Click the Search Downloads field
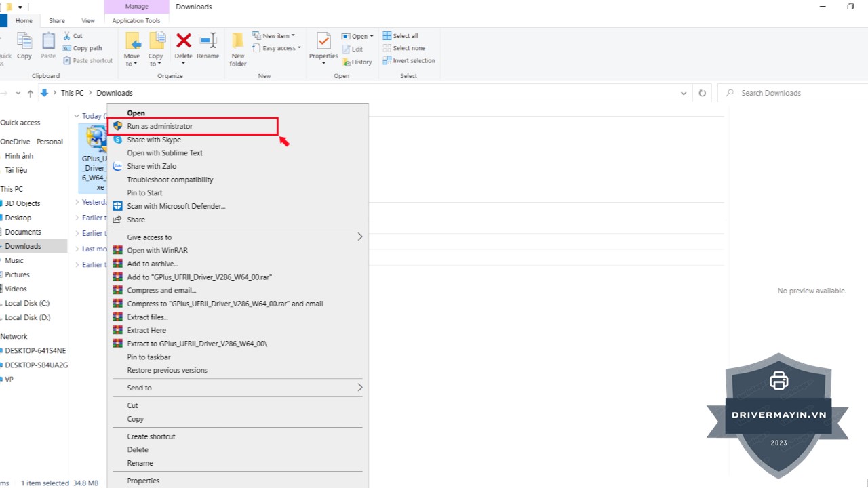Viewport: 868px width, 488px height. click(x=790, y=93)
